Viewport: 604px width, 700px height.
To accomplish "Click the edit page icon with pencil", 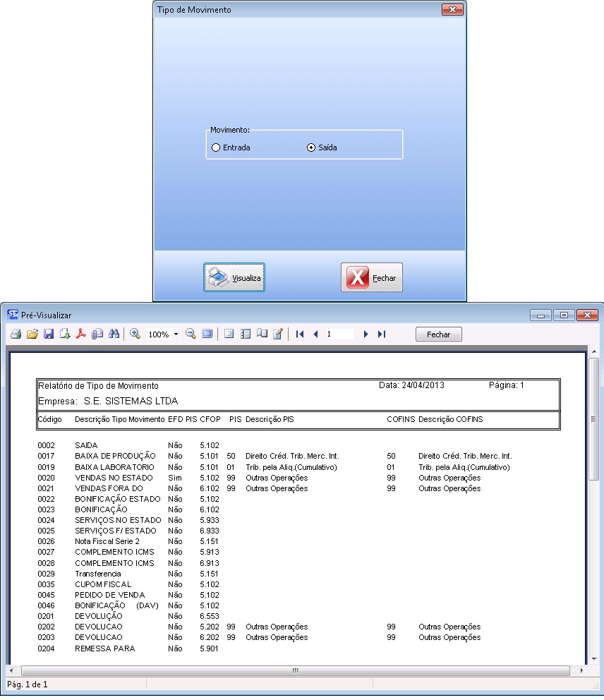I will click(x=278, y=334).
